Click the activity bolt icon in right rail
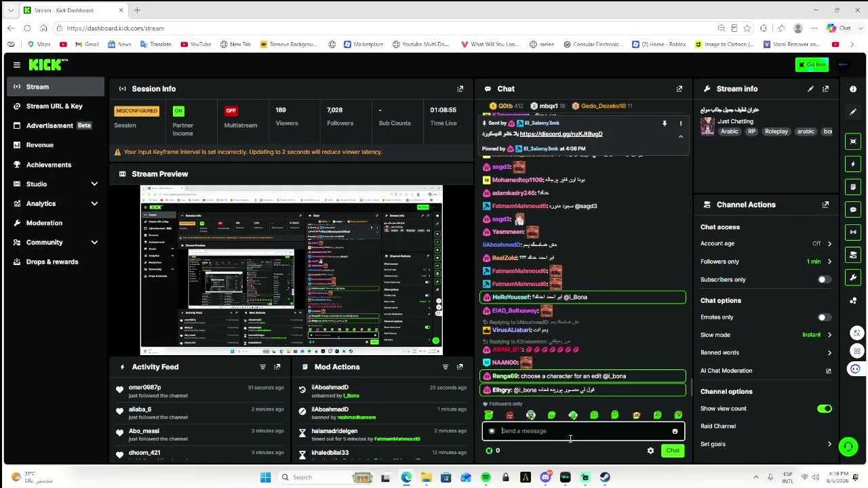This screenshot has height=488, width=868. (853, 164)
